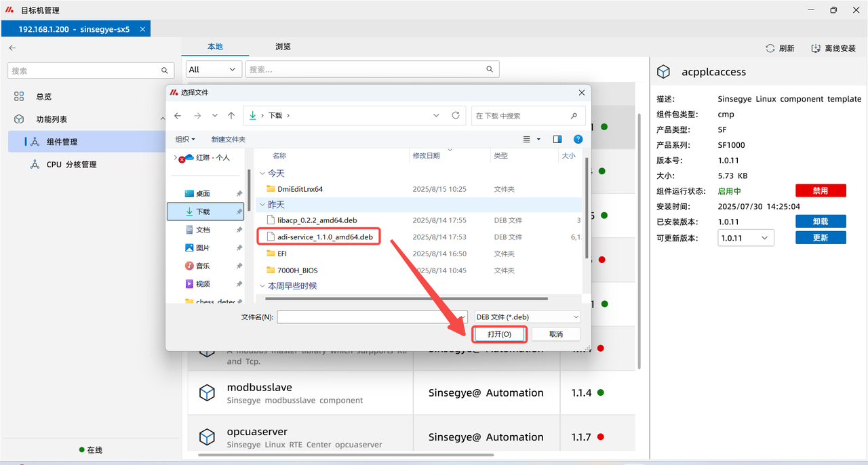Click the refresh icon in the file dialog address bar
The width and height of the screenshot is (868, 465).
click(456, 115)
